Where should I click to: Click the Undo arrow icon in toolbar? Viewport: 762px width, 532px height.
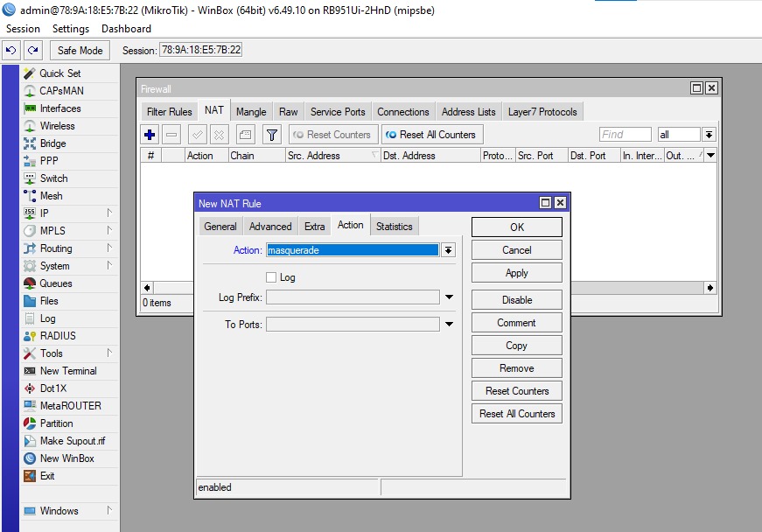click(x=10, y=50)
